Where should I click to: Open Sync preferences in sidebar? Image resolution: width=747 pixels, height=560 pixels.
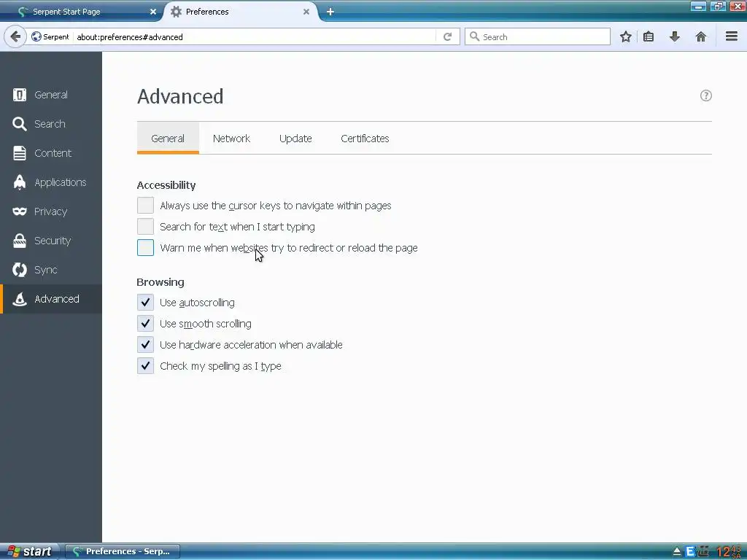[51, 270]
